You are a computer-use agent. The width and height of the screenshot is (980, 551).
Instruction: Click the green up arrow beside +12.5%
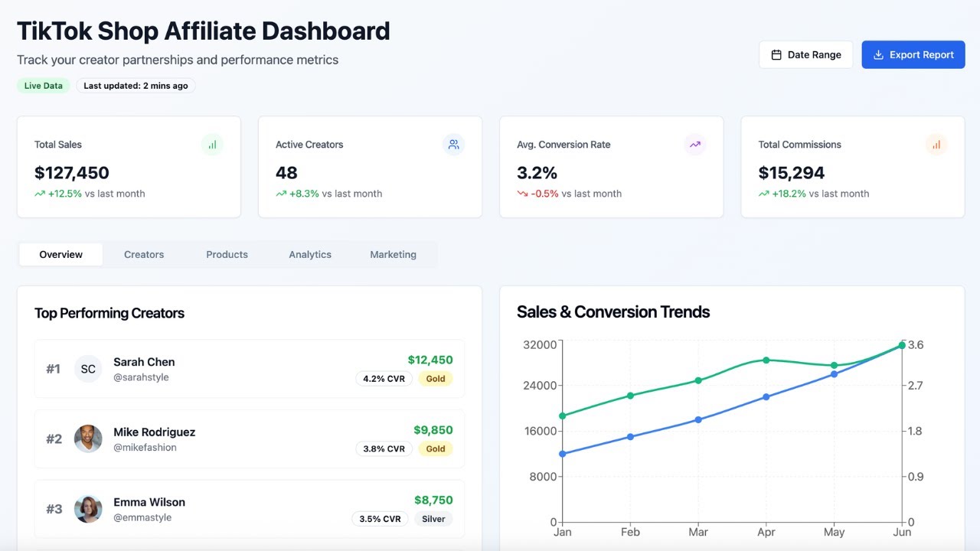[40, 194]
